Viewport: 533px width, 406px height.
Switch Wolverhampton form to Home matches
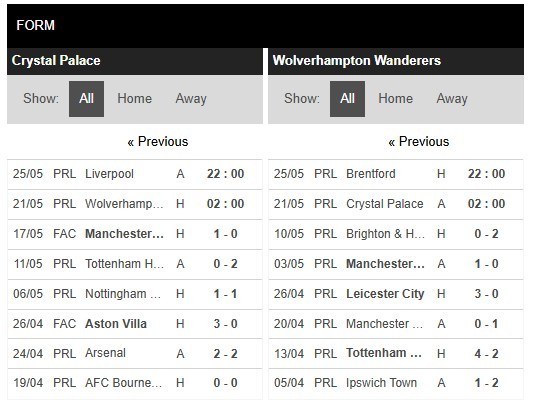click(x=395, y=99)
